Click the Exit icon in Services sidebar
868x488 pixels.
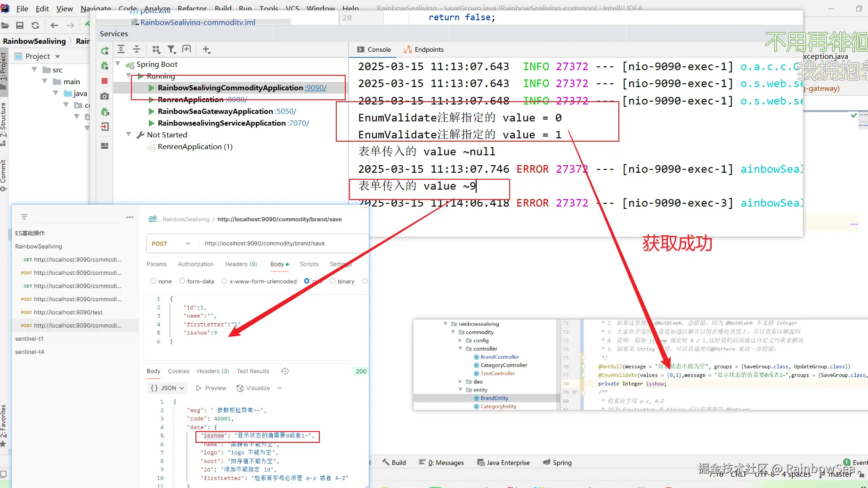[105, 127]
